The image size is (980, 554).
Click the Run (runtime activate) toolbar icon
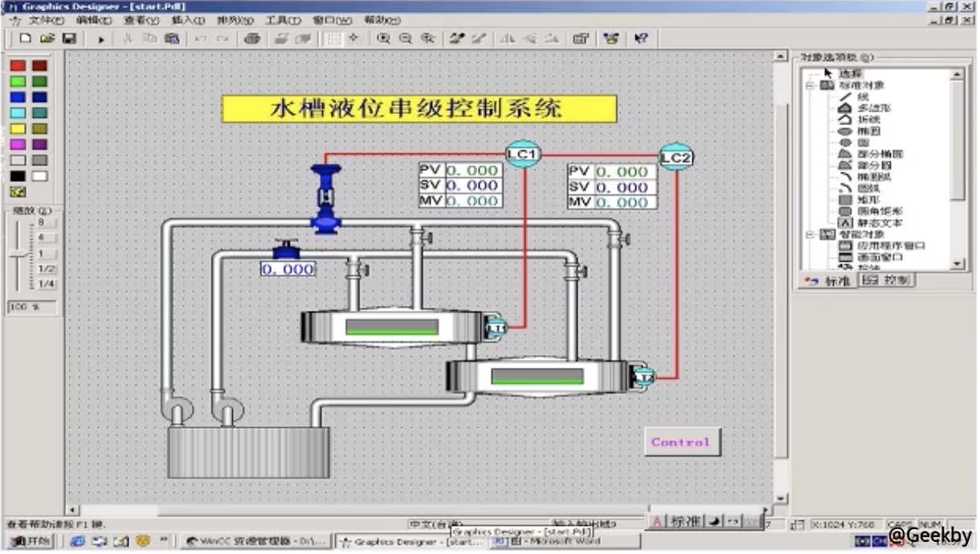click(101, 38)
